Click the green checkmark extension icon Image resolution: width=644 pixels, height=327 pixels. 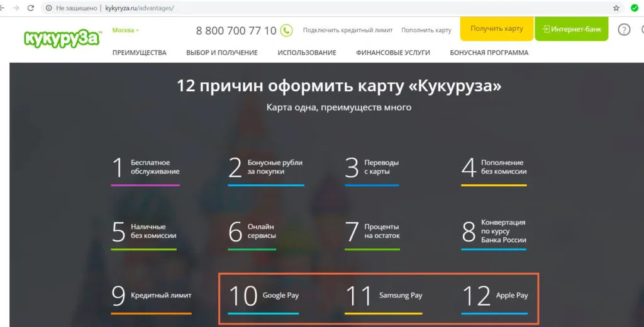coord(635,8)
